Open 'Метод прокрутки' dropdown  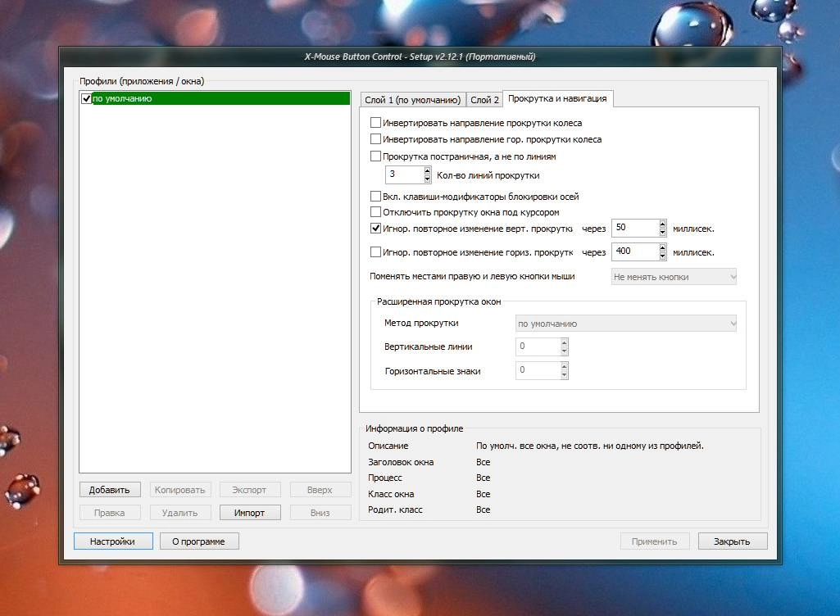[x=626, y=324]
